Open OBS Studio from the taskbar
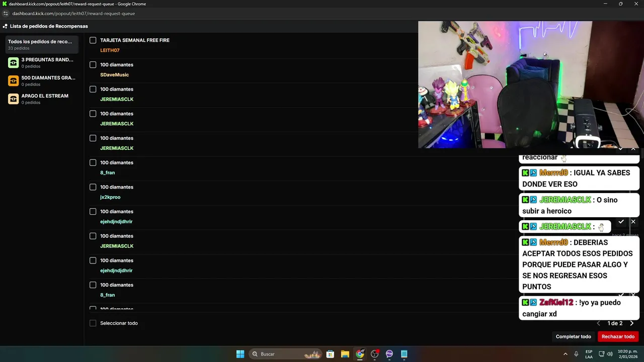The height and width of the screenshot is (362, 644). [375, 354]
